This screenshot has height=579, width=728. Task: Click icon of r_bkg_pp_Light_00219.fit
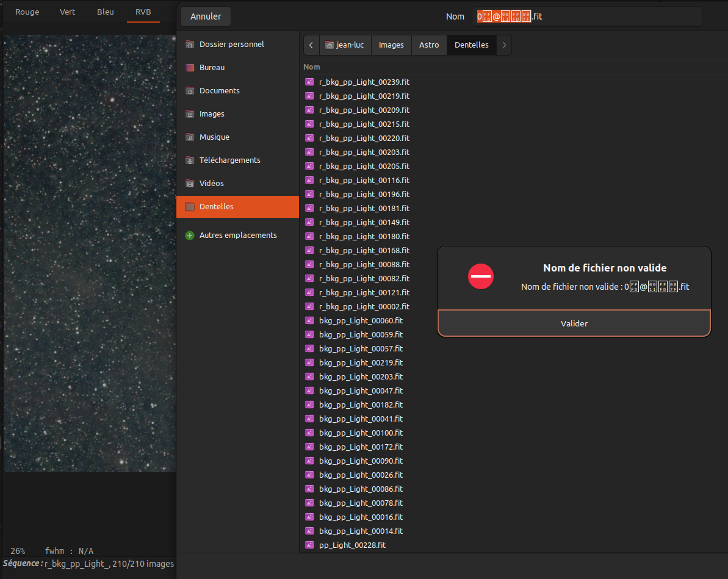[x=309, y=96]
